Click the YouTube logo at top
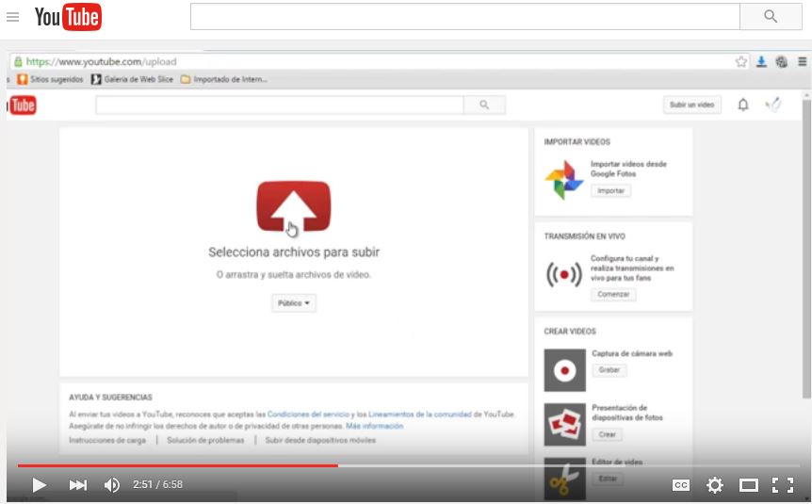 (68, 17)
